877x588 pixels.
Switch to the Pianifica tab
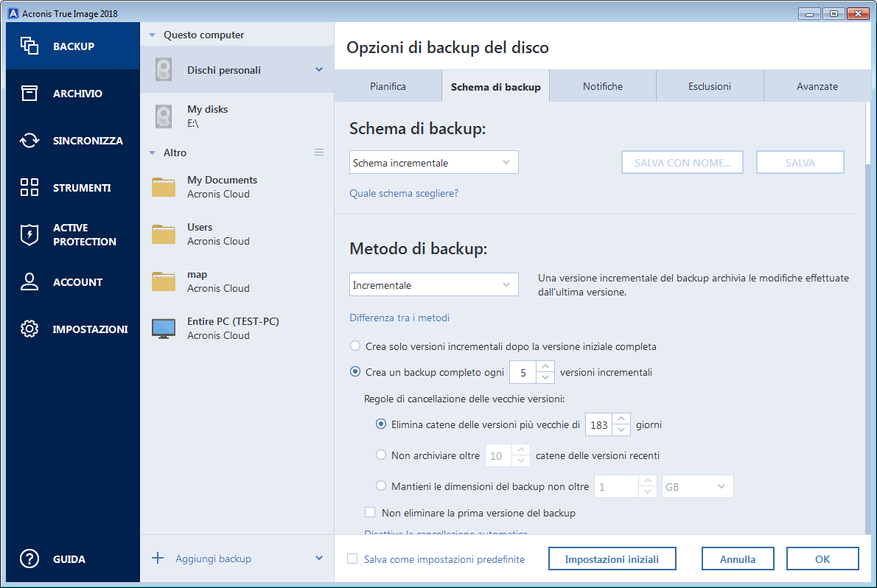pos(388,86)
